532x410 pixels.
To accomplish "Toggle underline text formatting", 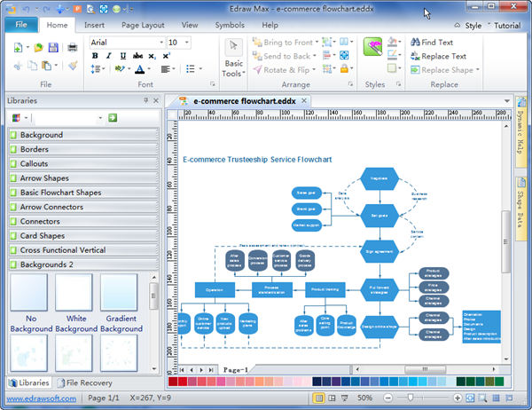I will pos(121,56).
